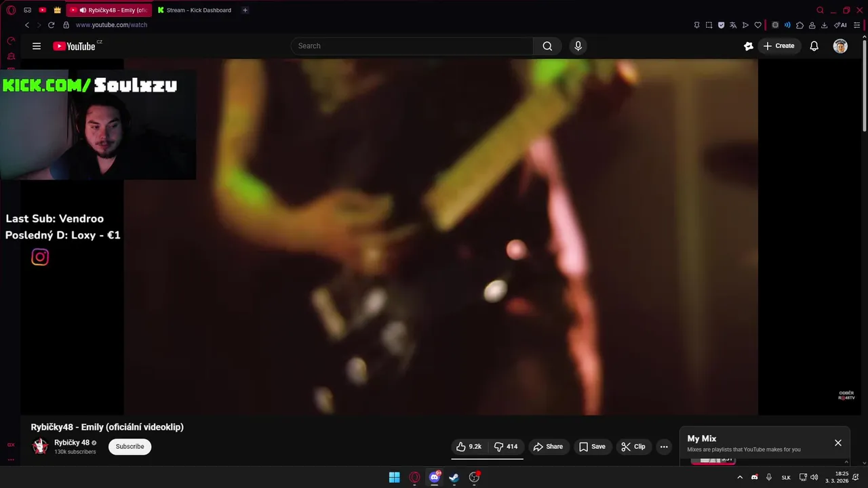The image size is (868, 488).
Task: Open the SLK keyboard language switcher
Action: (786, 477)
